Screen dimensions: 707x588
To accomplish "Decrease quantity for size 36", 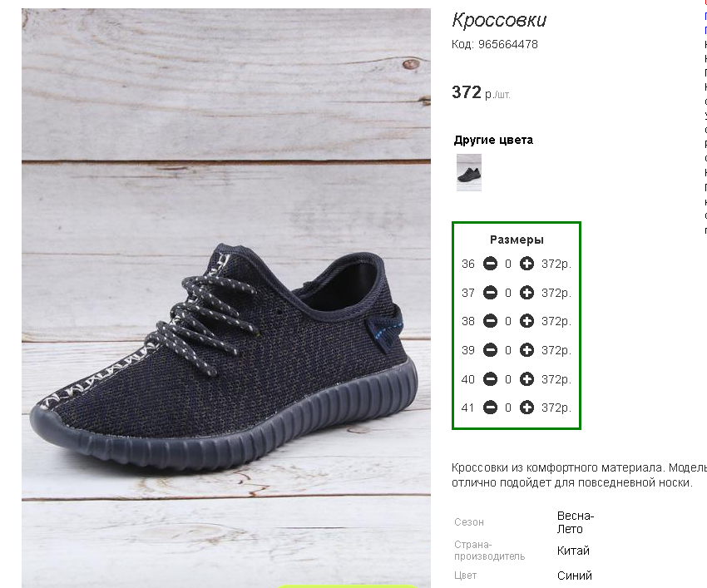I will click(x=490, y=264).
